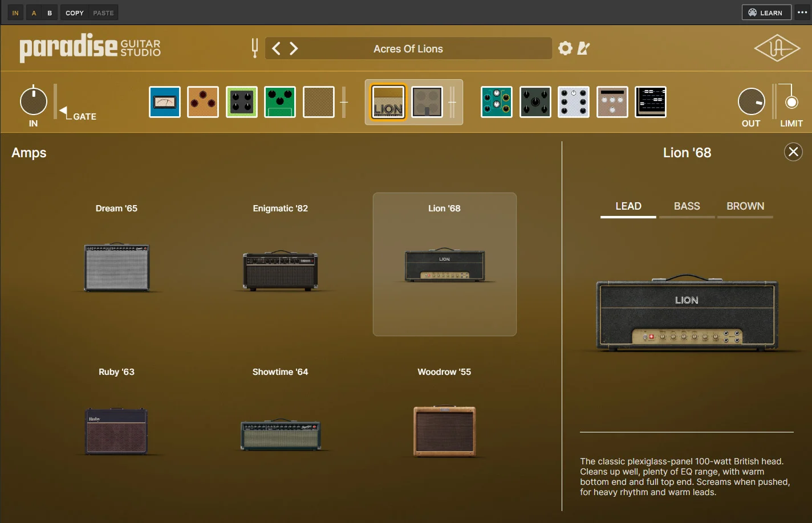Select the teal pedal with yellow knobs
The image size is (812, 523).
497,102
